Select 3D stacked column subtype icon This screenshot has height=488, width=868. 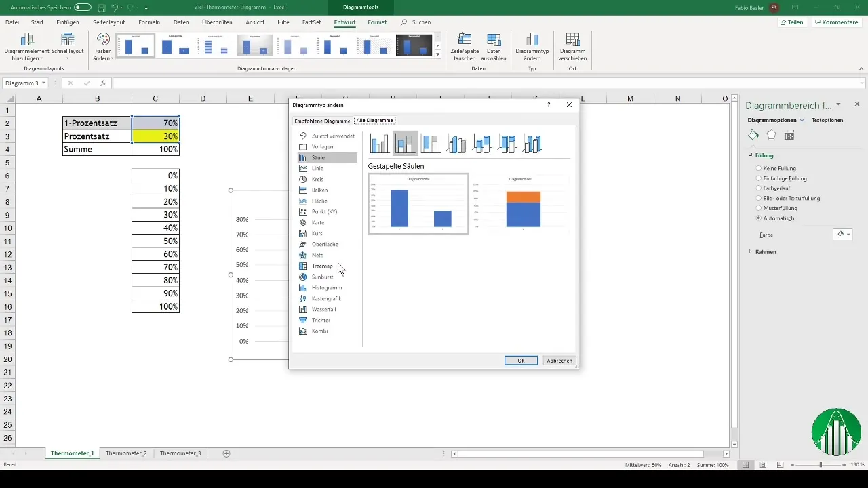[482, 144]
